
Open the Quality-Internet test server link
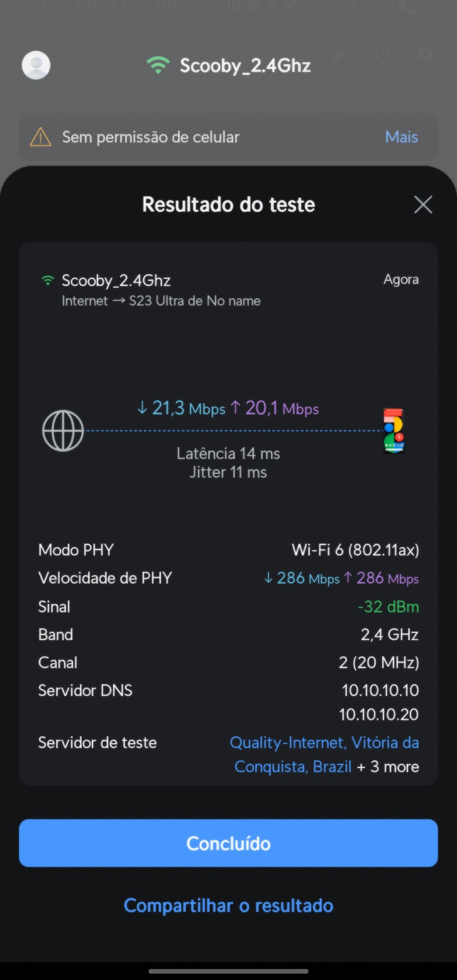pos(324,743)
